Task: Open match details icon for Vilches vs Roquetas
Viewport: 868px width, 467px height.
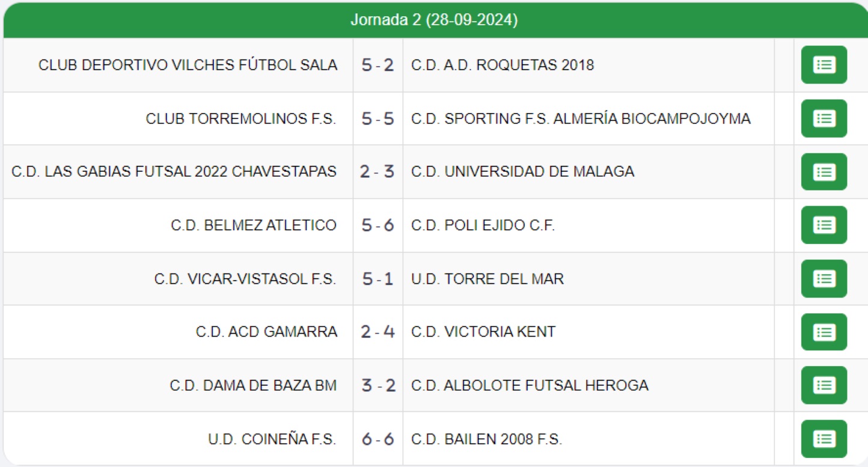Action: (x=824, y=65)
